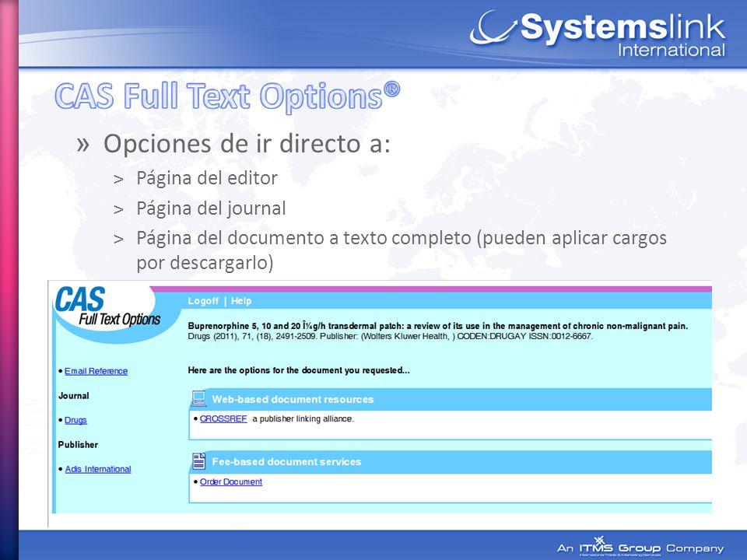Screen dimensions: 747x560
Task: Click the ITMS Group Company logo
Action: pyautogui.click(x=640, y=547)
